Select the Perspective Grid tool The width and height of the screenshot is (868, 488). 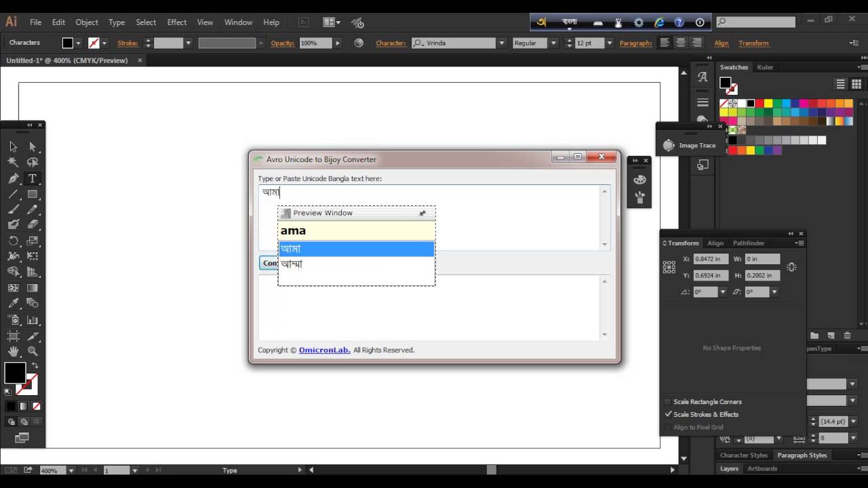click(x=32, y=272)
